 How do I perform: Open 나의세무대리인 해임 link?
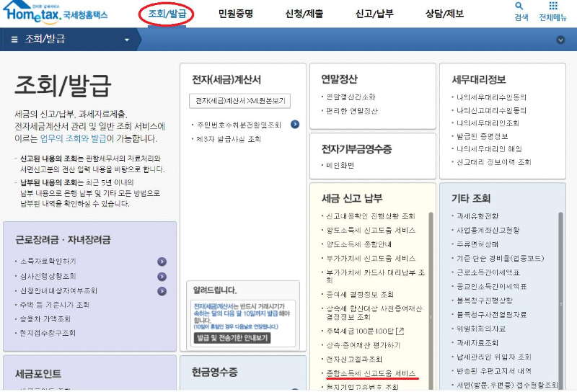(489, 149)
